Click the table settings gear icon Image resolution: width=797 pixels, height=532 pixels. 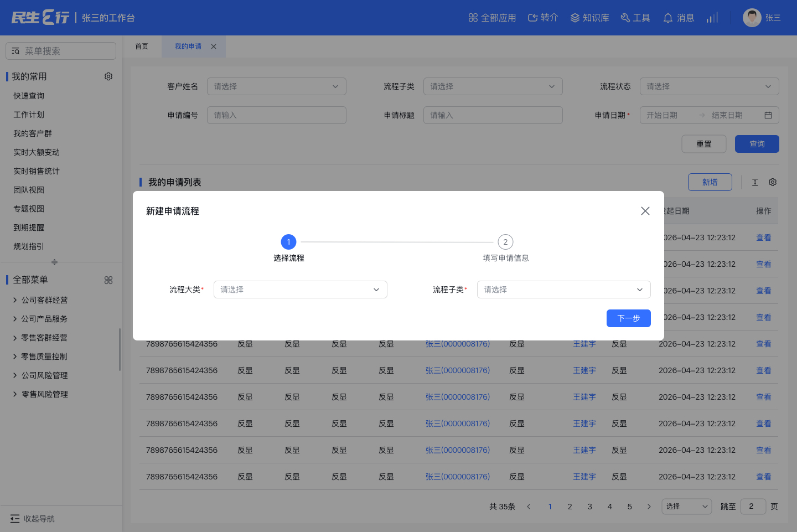pyautogui.click(x=773, y=182)
